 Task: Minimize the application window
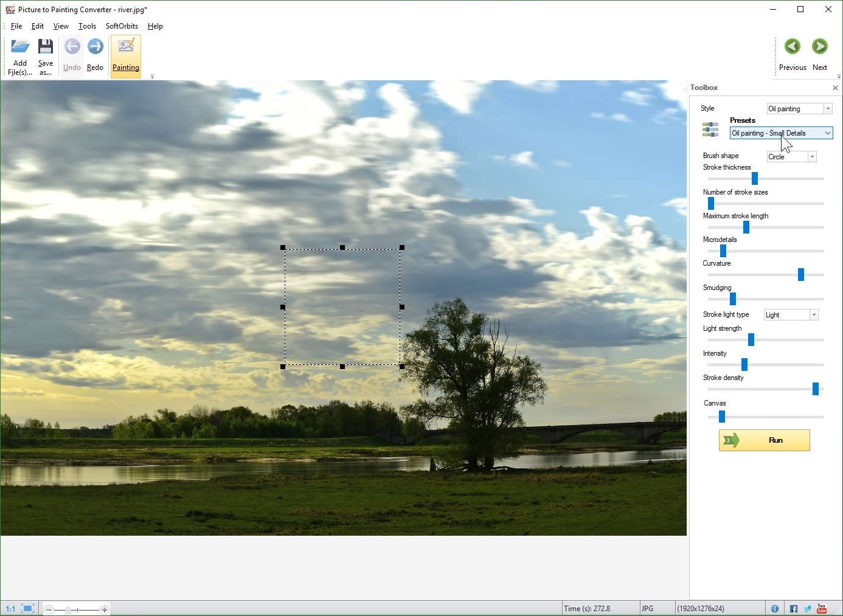pyautogui.click(x=773, y=9)
